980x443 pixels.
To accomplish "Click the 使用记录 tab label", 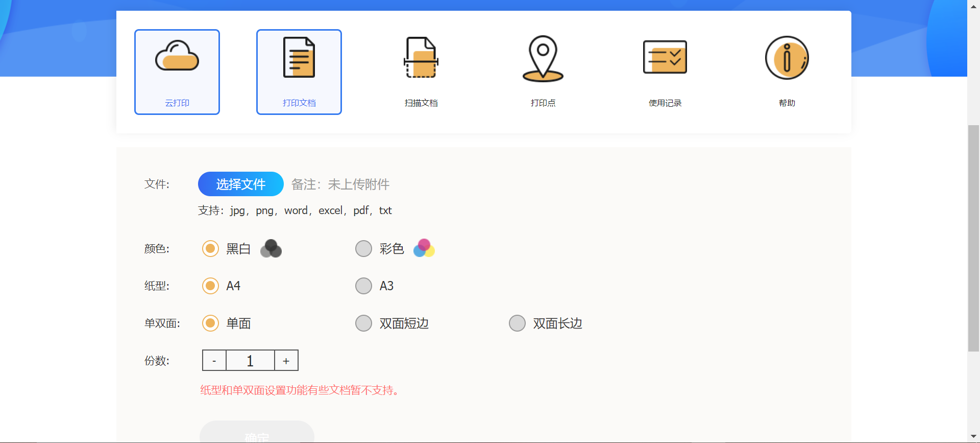I will coord(665,103).
